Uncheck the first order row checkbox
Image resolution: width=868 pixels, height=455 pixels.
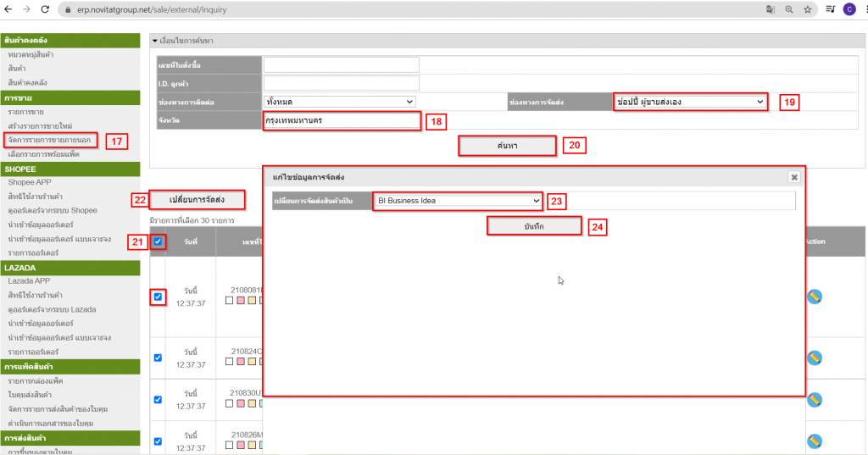[159, 297]
